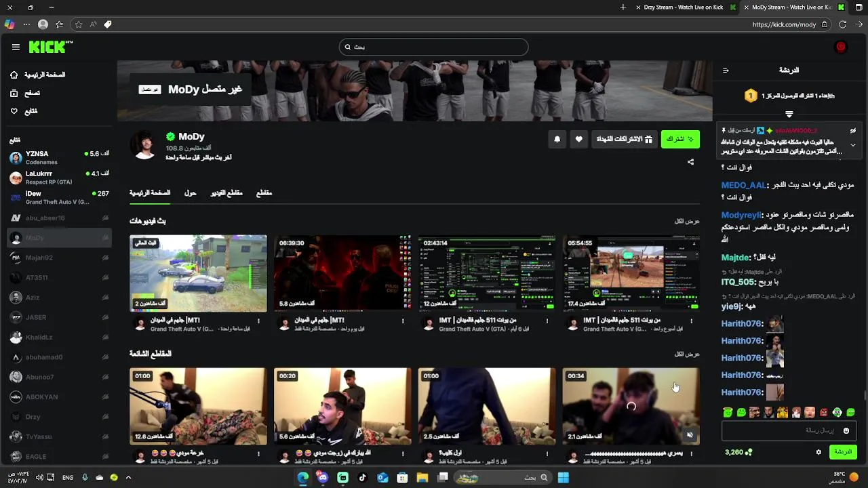
Task: Click the browser shopping tag icon
Action: click(108, 24)
